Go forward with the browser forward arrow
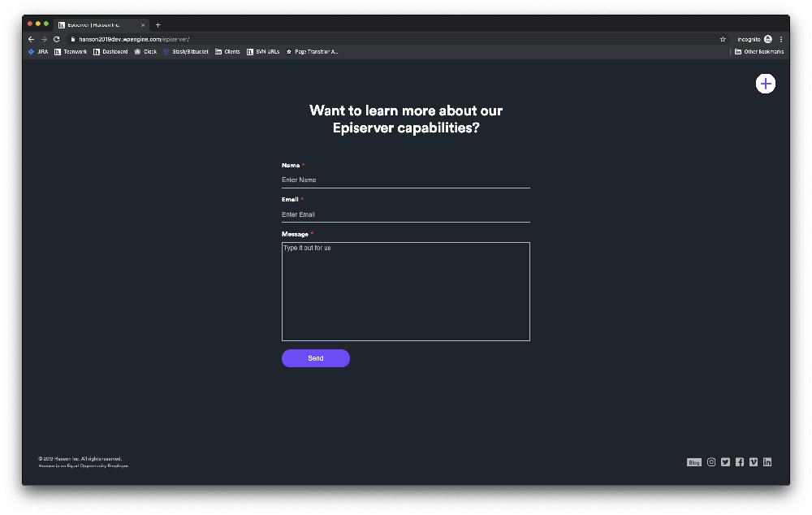Image resolution: width=812 pixels, height=515 pixels. click(44, 39)
